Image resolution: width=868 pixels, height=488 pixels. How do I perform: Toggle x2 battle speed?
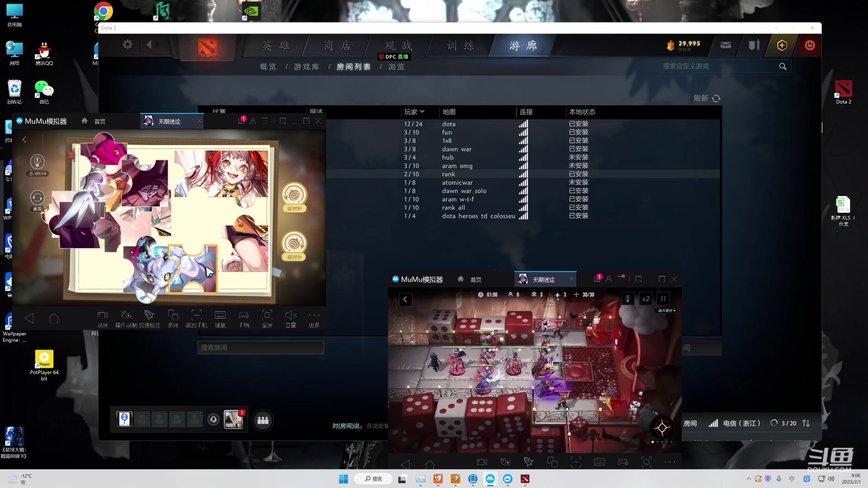646,299
